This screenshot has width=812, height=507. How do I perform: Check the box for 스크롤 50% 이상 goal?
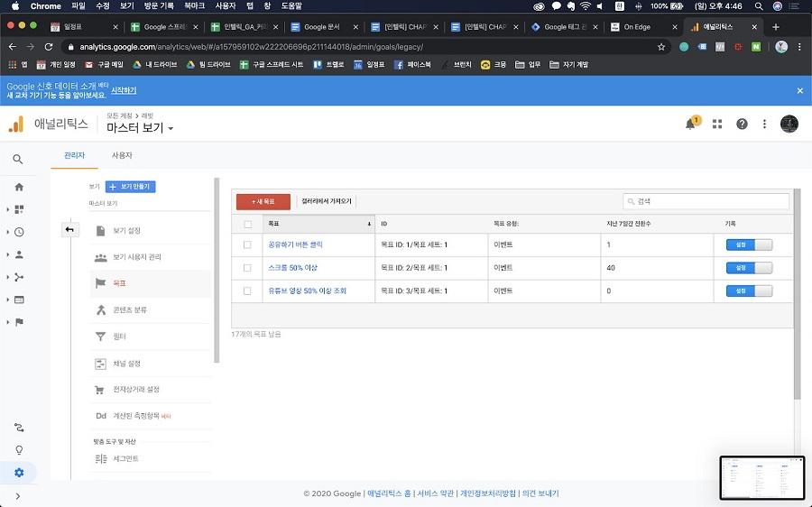click(x=247, y=268)
